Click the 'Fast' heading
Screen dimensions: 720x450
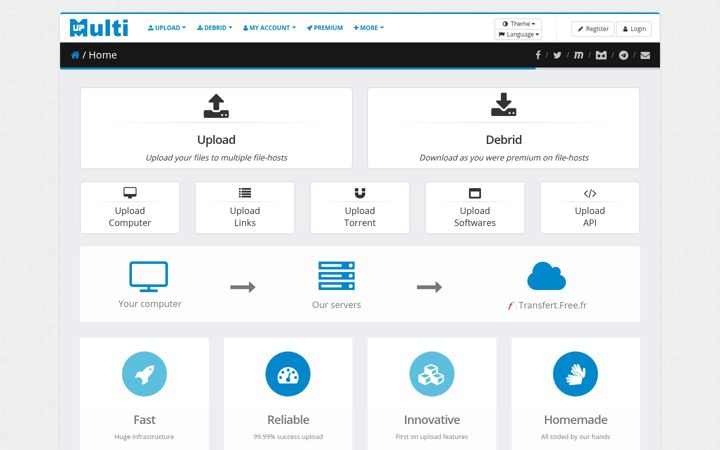click(145, 420)
